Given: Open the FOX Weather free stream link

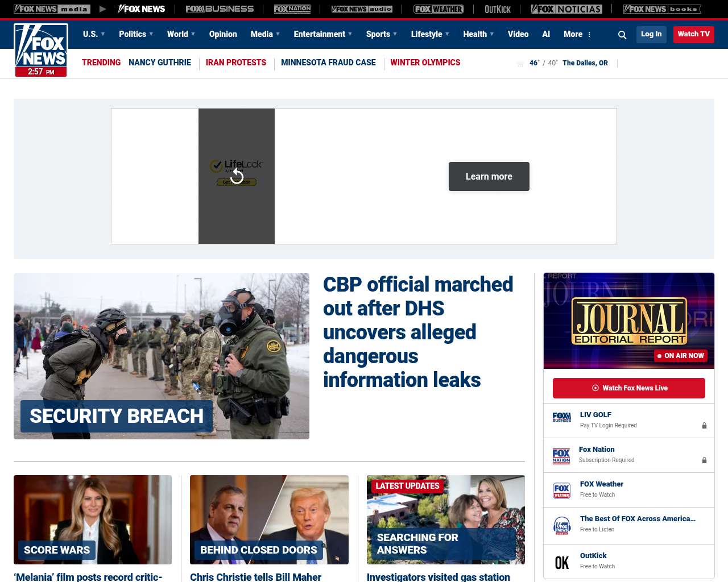Looking at the screenshot, I should (602, 484).
